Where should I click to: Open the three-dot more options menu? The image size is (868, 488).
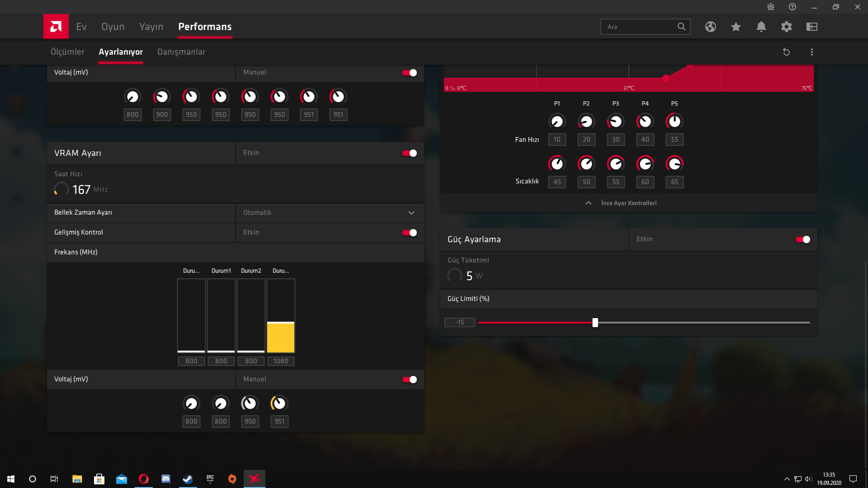(x=812, y=52)
